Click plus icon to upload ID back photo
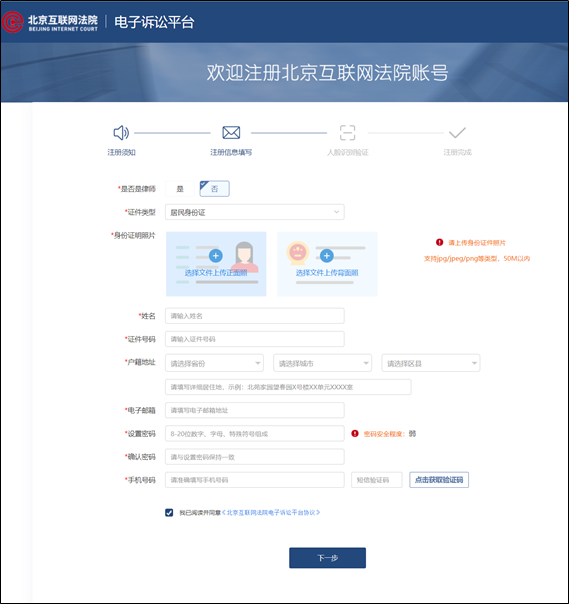Image resolution: width=569 pixels, height=604 pixels. (x=327, y=256)
